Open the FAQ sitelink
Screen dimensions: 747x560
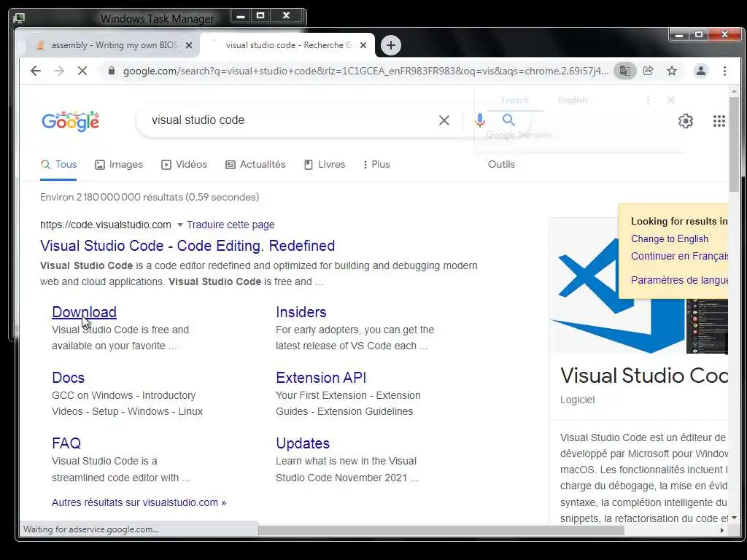(x=66, y=443)
